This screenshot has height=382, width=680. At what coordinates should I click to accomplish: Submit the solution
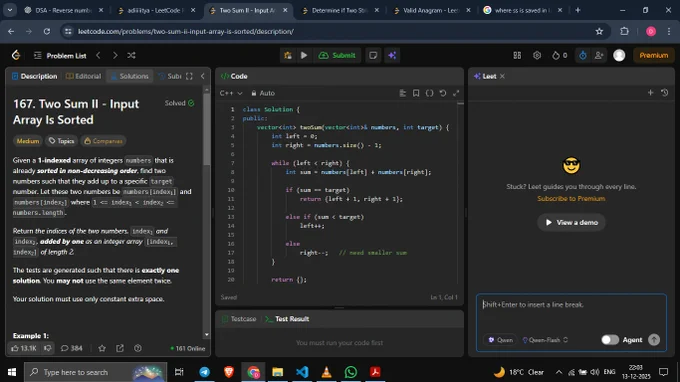(x=337, y=55)
